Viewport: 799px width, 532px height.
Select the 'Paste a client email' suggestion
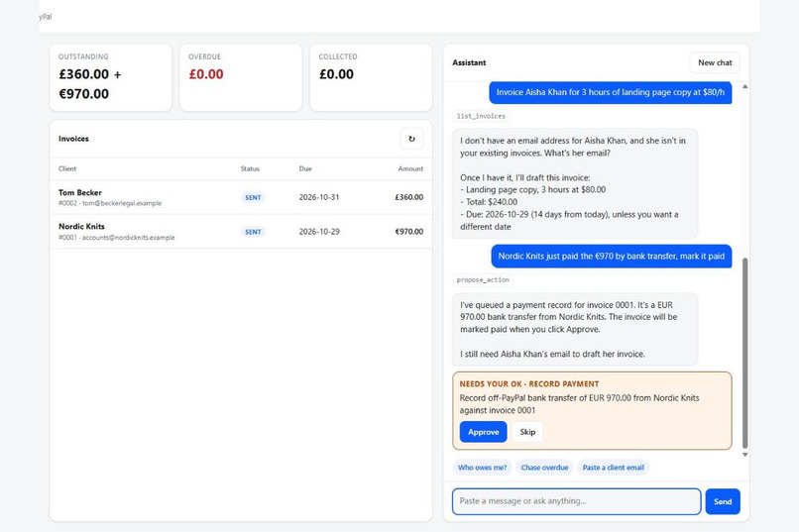tap(613, 468)
